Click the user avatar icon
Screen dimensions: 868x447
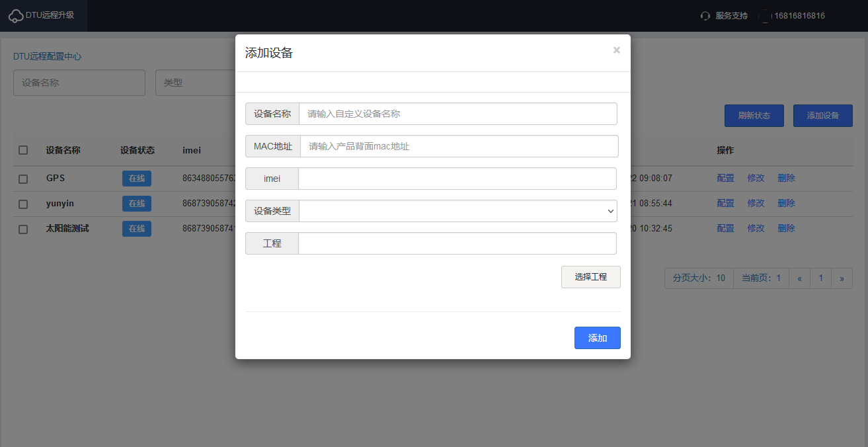pos(765,16)
